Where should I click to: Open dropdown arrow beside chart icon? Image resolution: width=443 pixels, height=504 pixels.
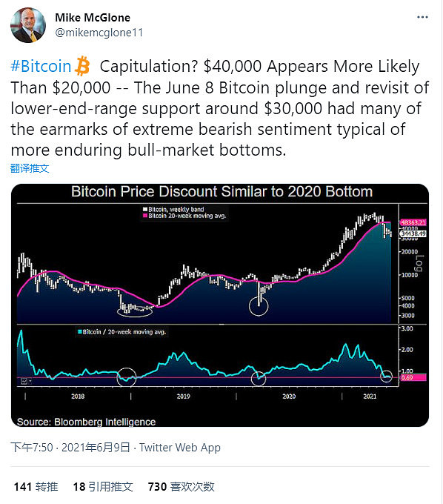pyautogui.click(x=30, y=381)
